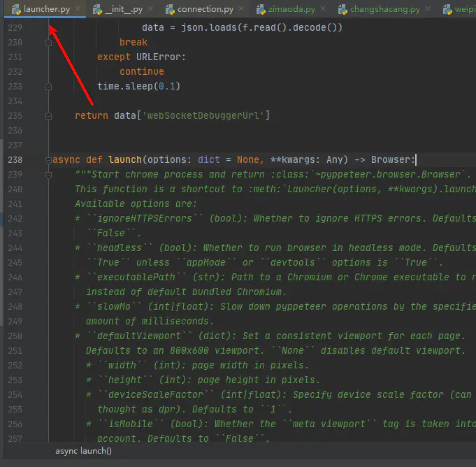476x467 pixels.
Task: Collapse code block via fold marker on line 230
Action: (48, 43)
